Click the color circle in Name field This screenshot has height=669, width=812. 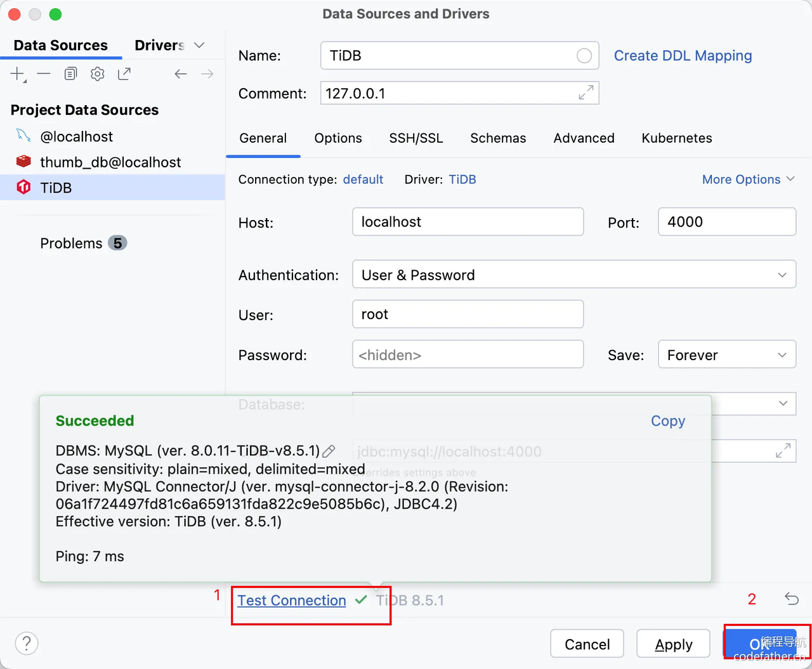584,56
